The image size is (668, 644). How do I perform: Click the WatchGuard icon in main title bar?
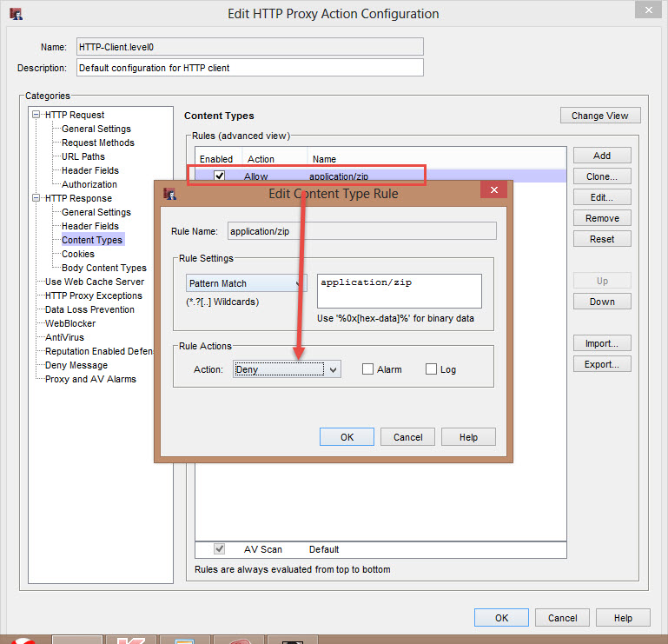[16, 14]
